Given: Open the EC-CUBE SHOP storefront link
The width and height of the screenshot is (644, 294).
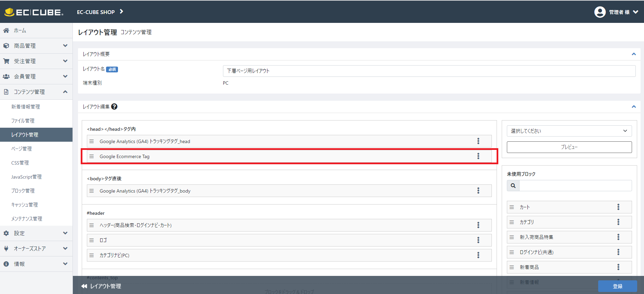Looking at the screenshot, I should 100,12.
